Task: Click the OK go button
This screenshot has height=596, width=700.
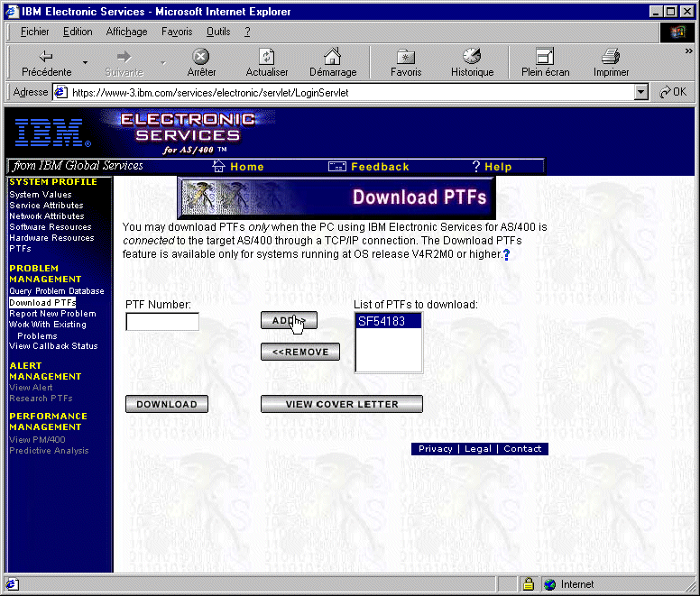Action: 673,92
